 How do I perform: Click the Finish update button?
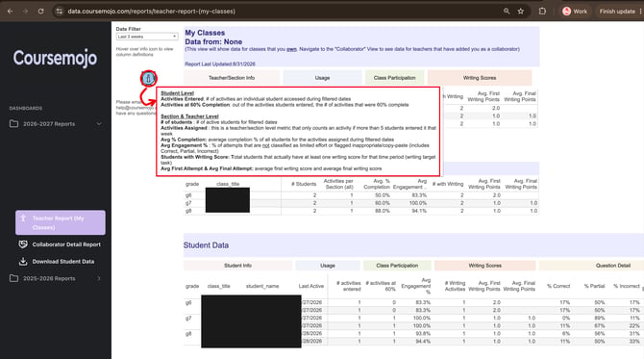617,12
